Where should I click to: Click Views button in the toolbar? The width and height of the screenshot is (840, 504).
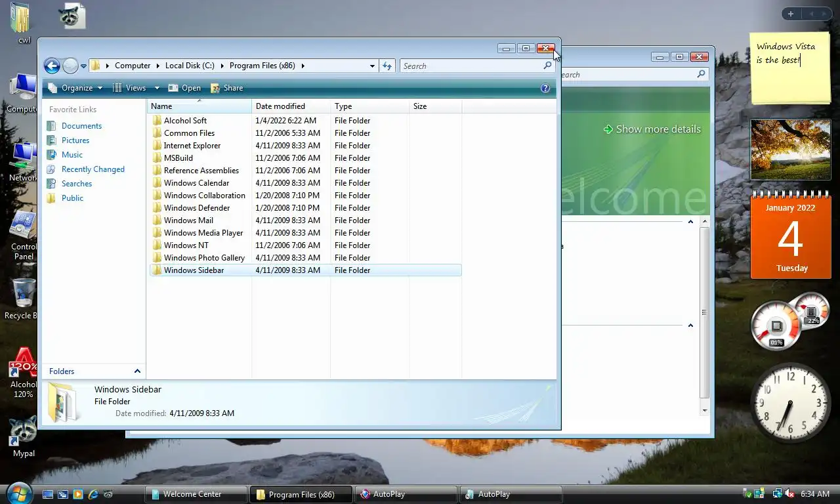pos(129,88)
